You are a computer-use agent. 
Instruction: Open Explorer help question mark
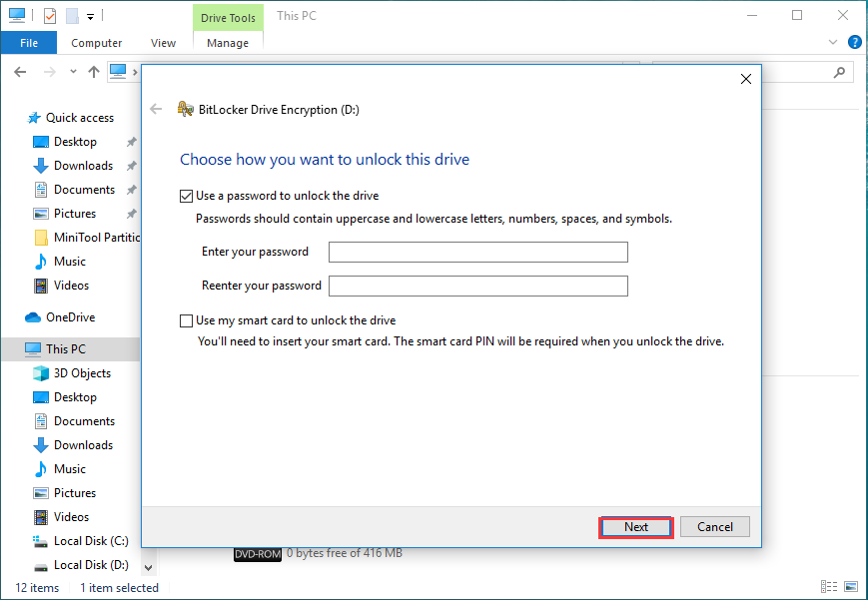tap(854, 42)
